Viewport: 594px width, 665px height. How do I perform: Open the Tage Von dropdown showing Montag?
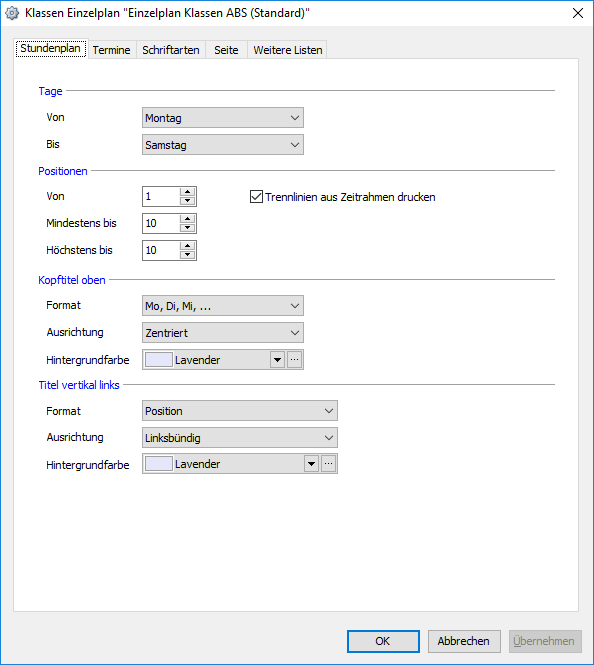click(x=223, y=118)
